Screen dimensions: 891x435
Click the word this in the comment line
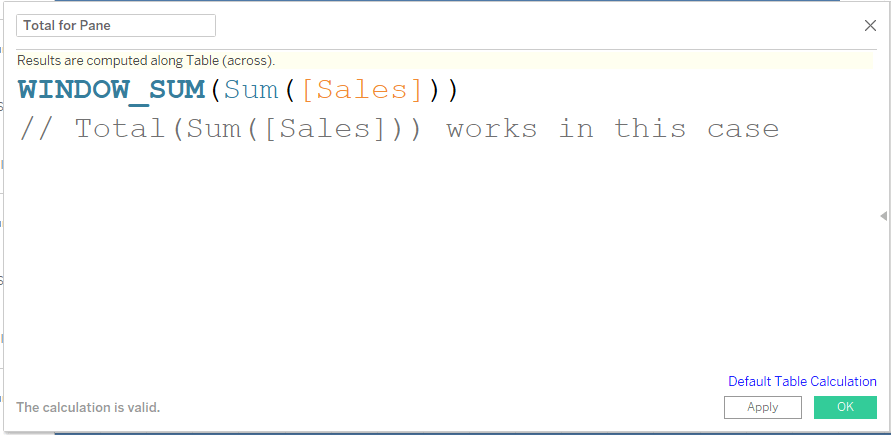tap(650, 129)
